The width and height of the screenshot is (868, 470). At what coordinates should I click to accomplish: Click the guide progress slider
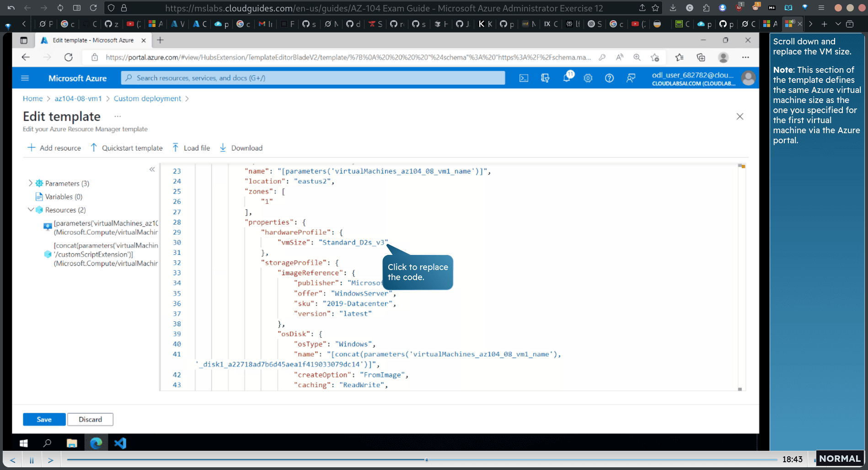pos(422,459)
